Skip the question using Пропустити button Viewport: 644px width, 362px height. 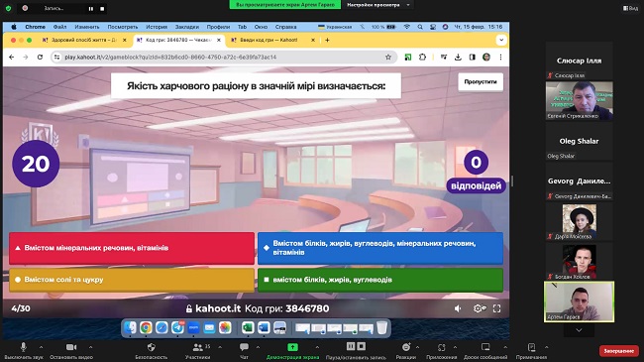[481, 82]
